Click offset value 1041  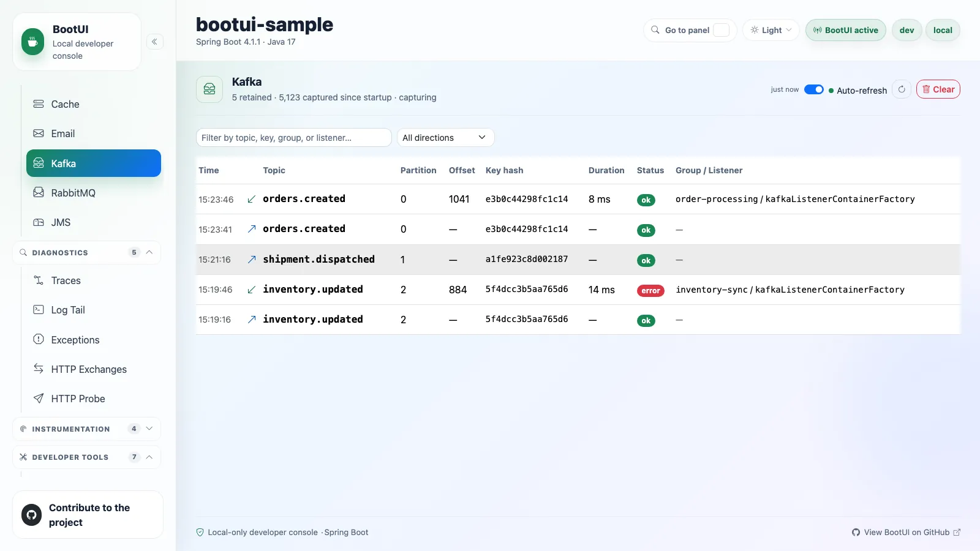[x=459, y=199]
